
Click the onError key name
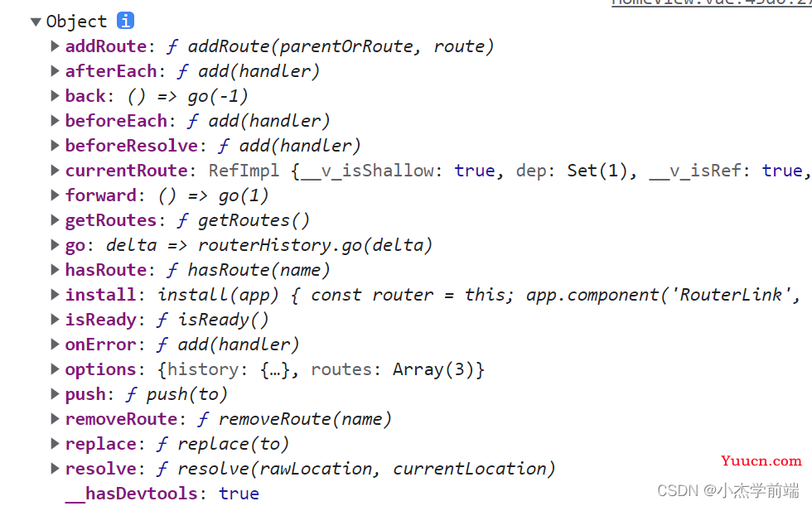pyautogui.click(x=101, y=344)
